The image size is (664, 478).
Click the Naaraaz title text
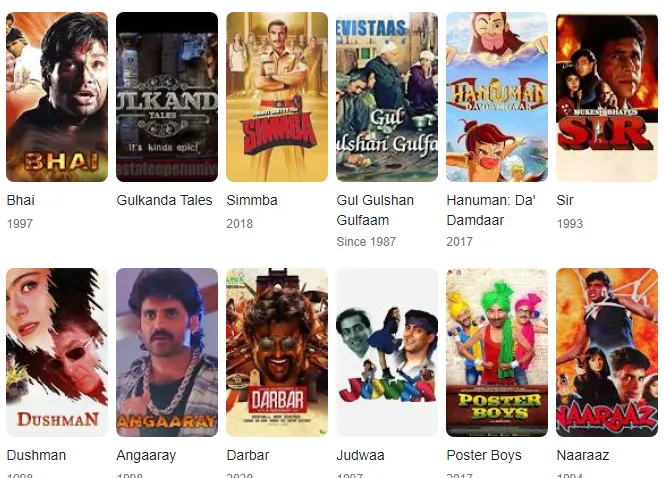(583, 455)
